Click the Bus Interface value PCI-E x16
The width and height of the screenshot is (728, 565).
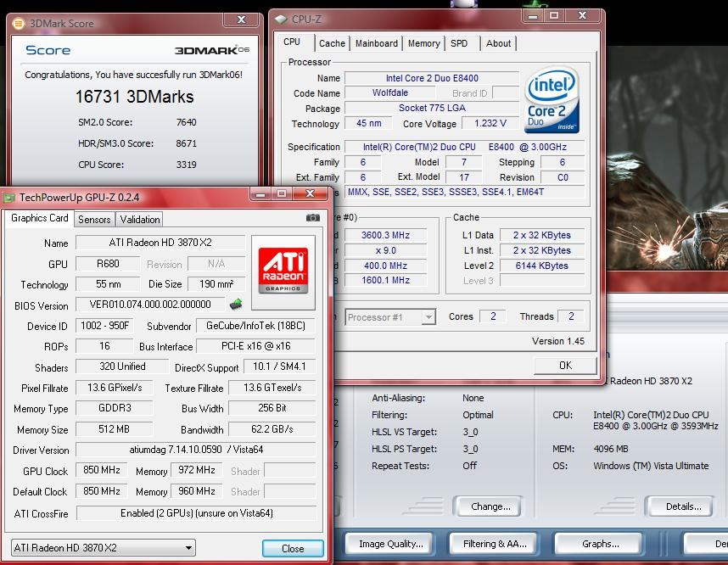(x=256, y=346)
